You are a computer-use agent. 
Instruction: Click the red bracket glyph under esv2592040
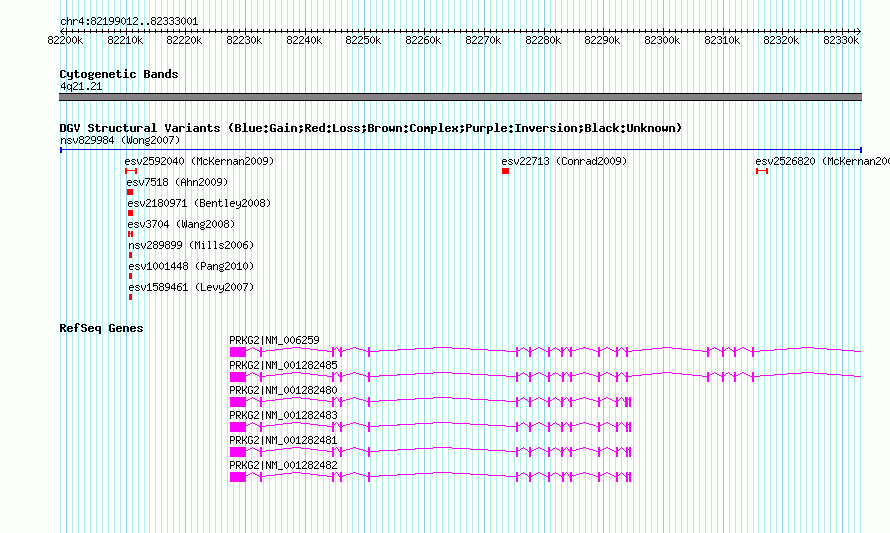click(x=131, y=171)
